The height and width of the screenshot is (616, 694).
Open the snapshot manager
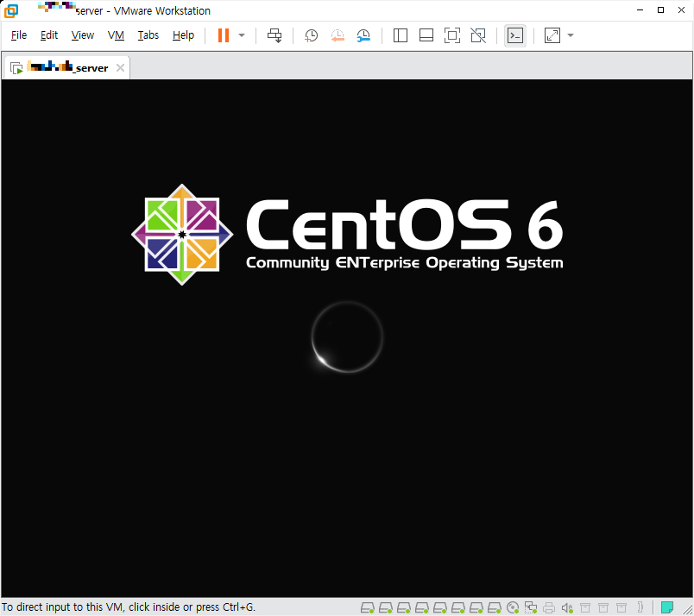pyautogui.click(x=363, y=35)
